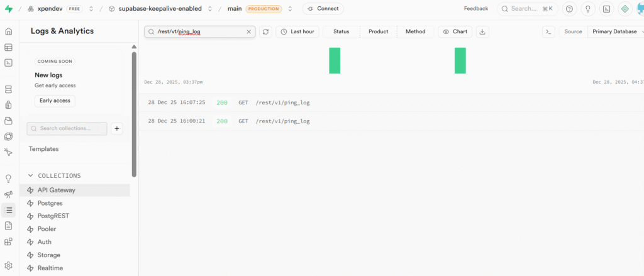Image resolution: width=644 pixels, height=276 pixels.
Task: Download logs using the download icon
Action: (482, 31)
